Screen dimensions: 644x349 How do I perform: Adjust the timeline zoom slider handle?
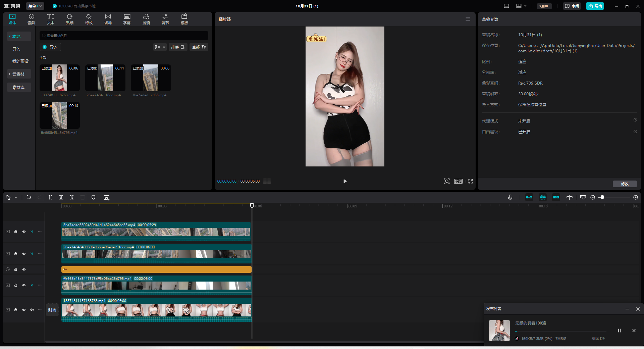602,197
